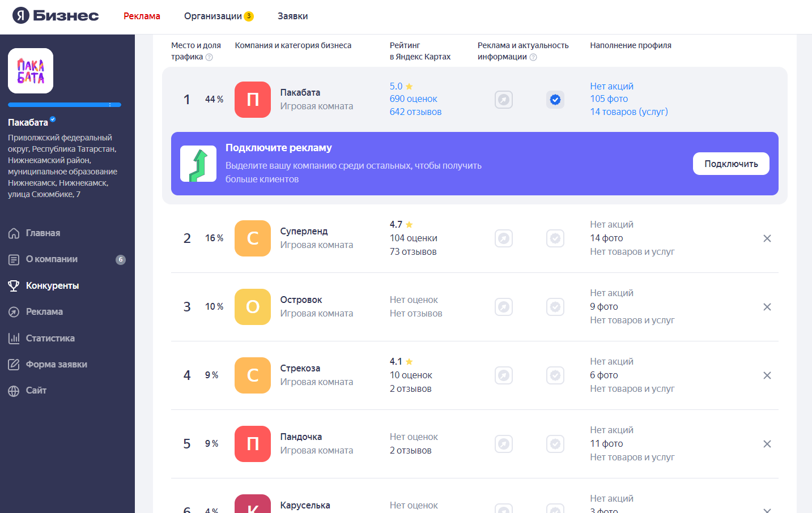Click the 44 % traffic share value

tap(214, 99)
